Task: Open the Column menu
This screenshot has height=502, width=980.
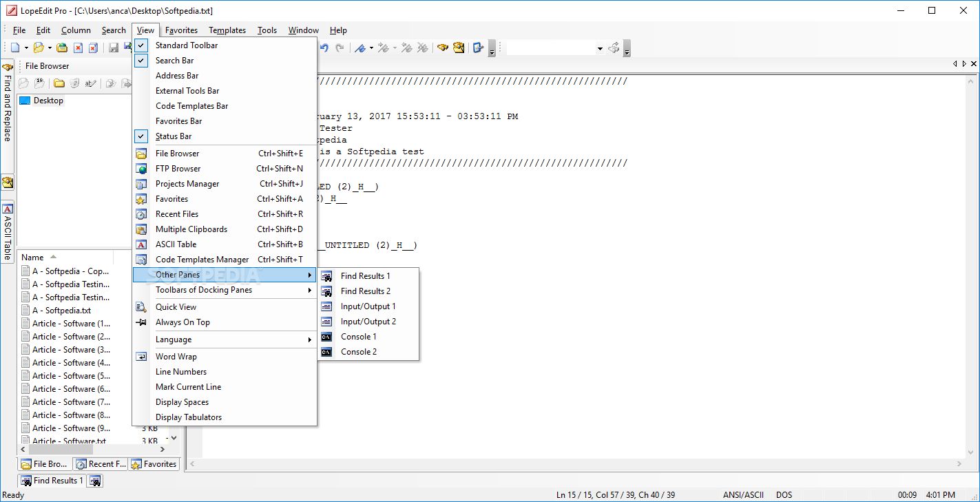Action: click(x=76, y=30)
